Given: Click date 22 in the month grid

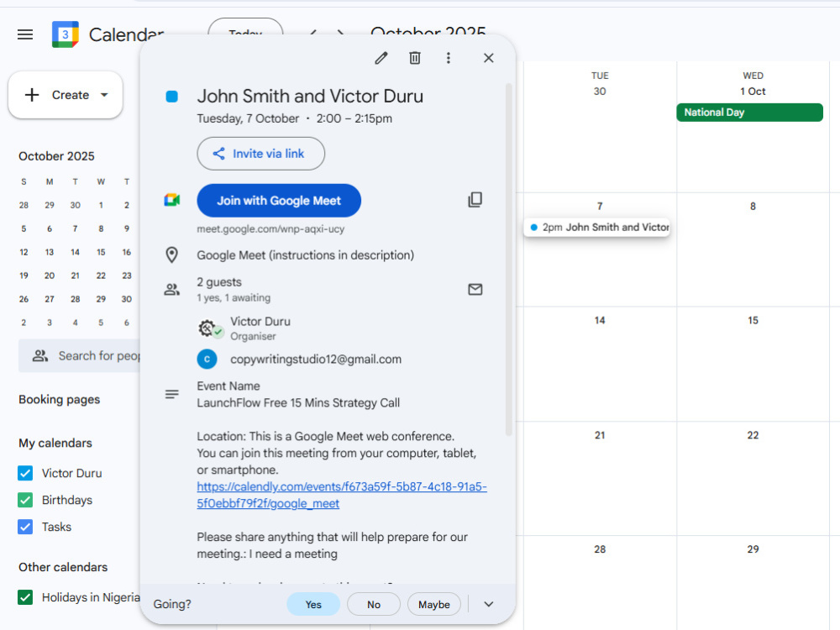Looking at the screenshot, I should [753, 435].
